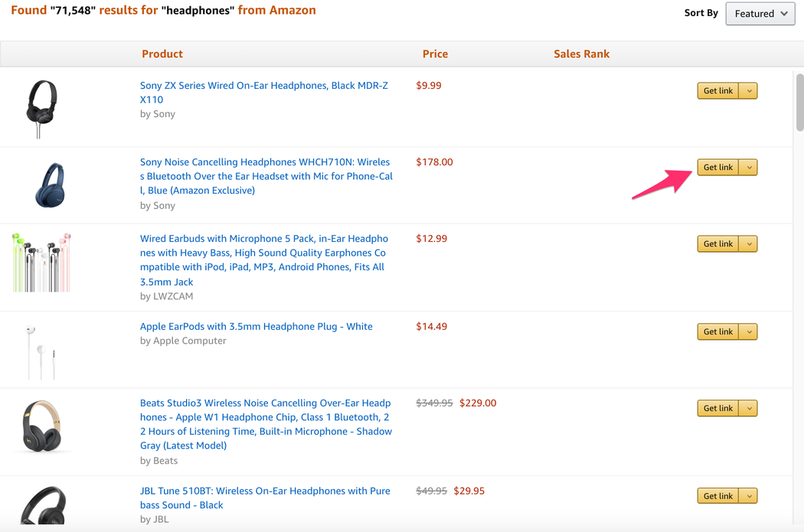Click the Product column header
Image resolution: width=804 pixels, height=532 pixels.
tap(162, 54)
